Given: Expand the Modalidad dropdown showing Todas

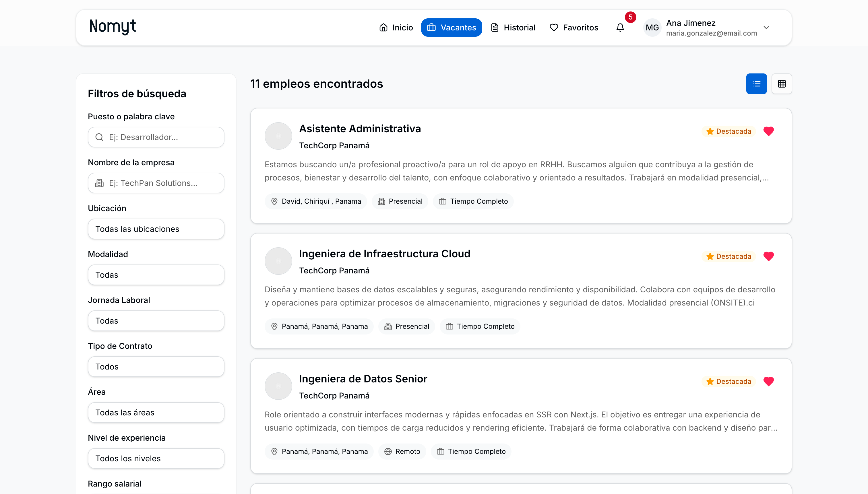Looking at the screenshot, I should 156,275.
